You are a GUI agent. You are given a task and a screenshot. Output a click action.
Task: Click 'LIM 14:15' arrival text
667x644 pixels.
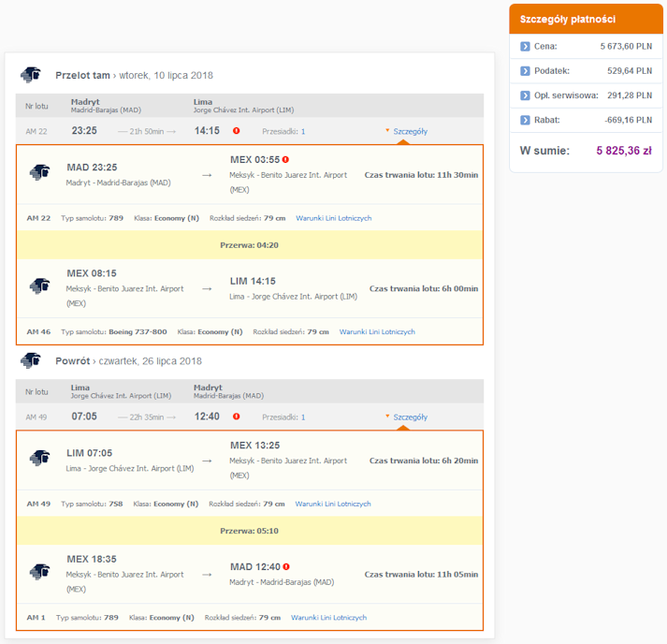coord(253,281)
